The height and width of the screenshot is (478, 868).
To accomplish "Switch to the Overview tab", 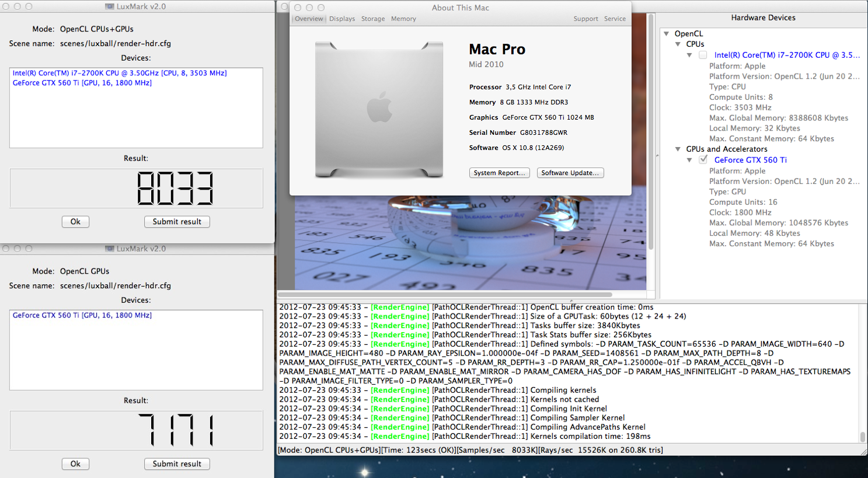I will (x=309, y=19).
